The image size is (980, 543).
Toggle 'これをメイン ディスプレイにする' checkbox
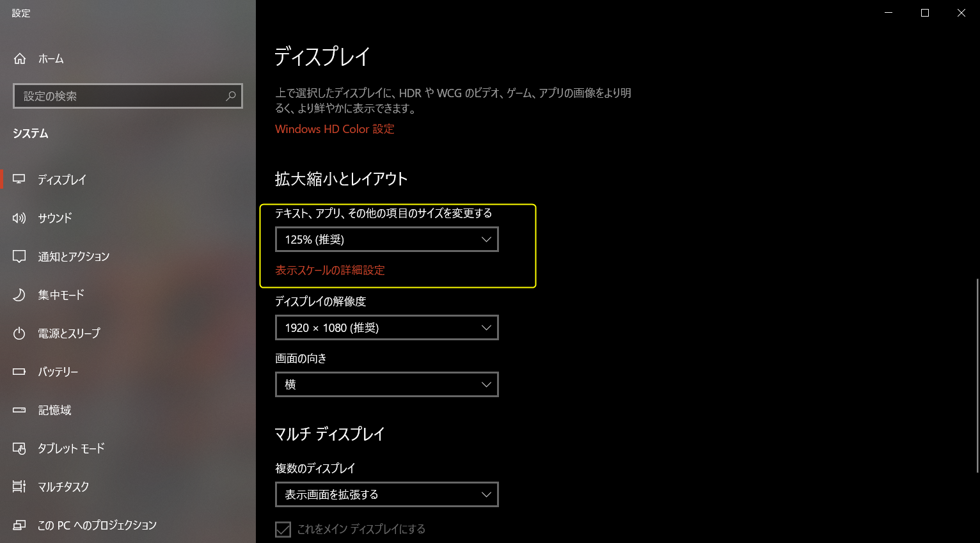(283, 529)
